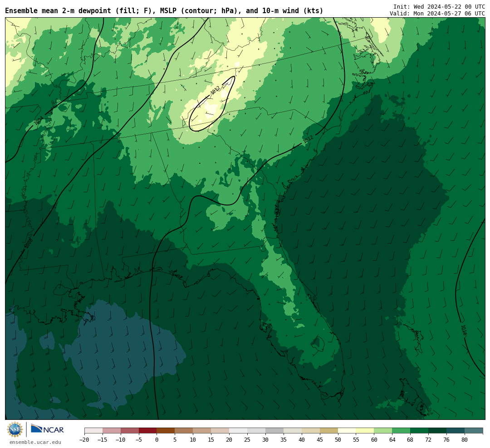Click the 1012 label near the Carolina coast
The height and width of the screenshot is (448, 490).
click(308, 139)
